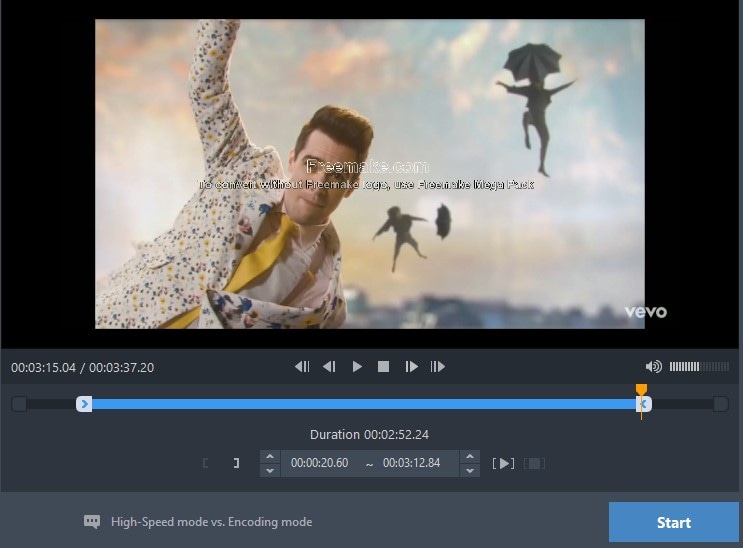This screenshot has height=548, width=743.
Task: Increase the end time 00:03:12.84
Action: 470,457
